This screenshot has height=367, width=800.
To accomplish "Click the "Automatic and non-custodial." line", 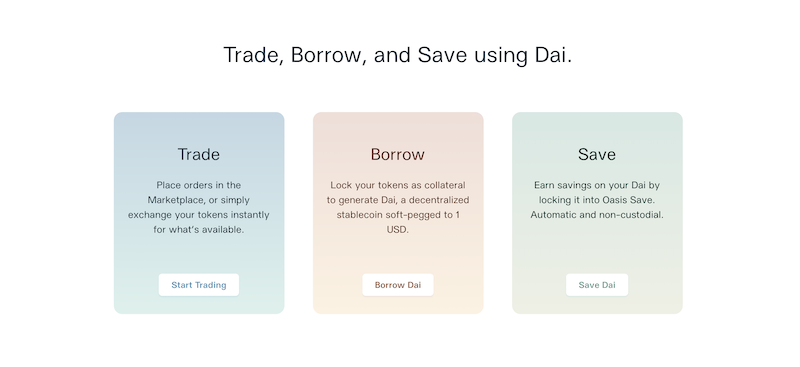I will click(x=597, y=215).
